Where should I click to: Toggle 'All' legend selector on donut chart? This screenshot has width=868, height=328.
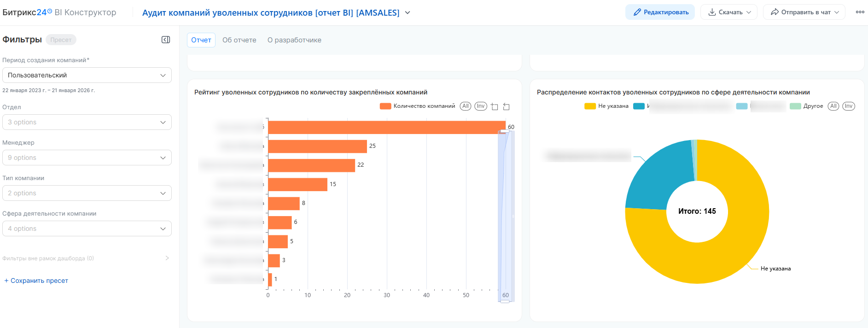833,106
